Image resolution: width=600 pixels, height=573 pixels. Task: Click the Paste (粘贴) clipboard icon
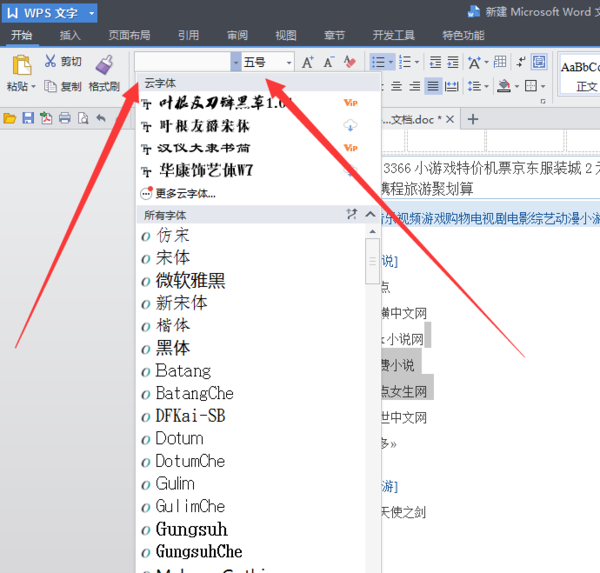click(x=21, y=65)
